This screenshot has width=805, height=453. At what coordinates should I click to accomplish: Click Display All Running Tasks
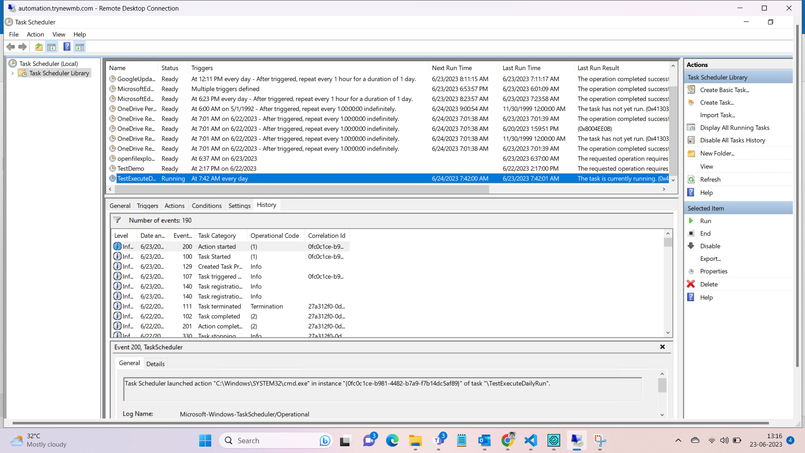[734, 128]
